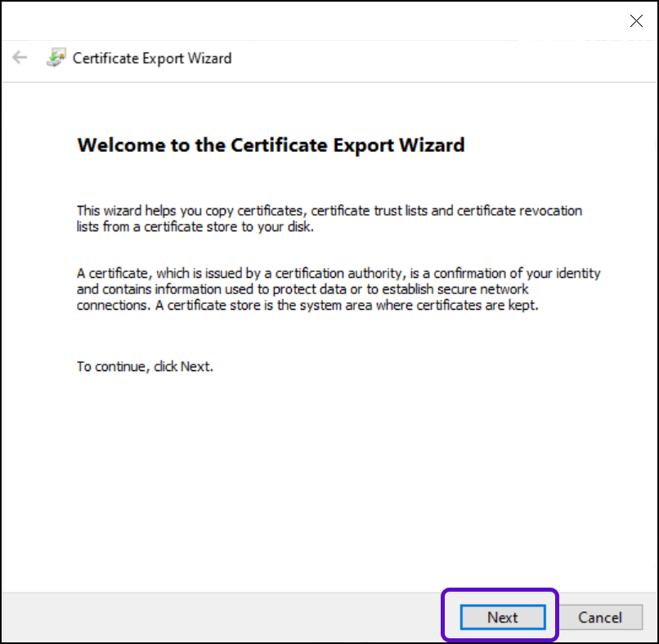This screenshot has height=644, width=659.
Task: Click the back arrow in the wizard header
Action: pos(20,58)
